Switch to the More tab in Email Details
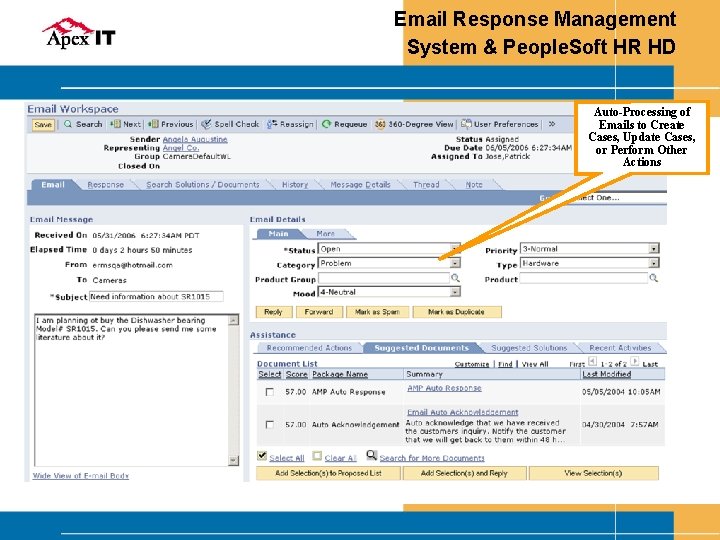The image size is (720, 540). pyautogui.click(x=326, y=234)
